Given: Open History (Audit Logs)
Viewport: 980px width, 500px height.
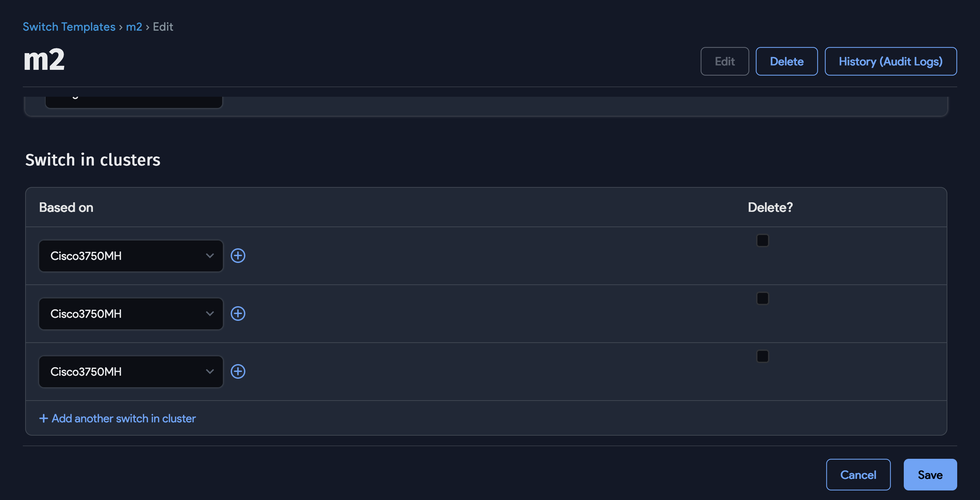Looking at the screenshot, I should 890,61.
